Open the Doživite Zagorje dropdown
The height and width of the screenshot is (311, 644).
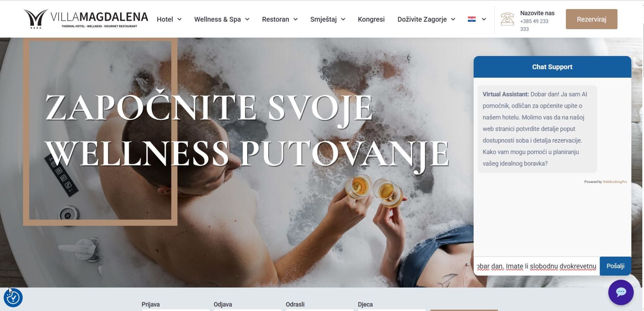[x=426, y=19]
